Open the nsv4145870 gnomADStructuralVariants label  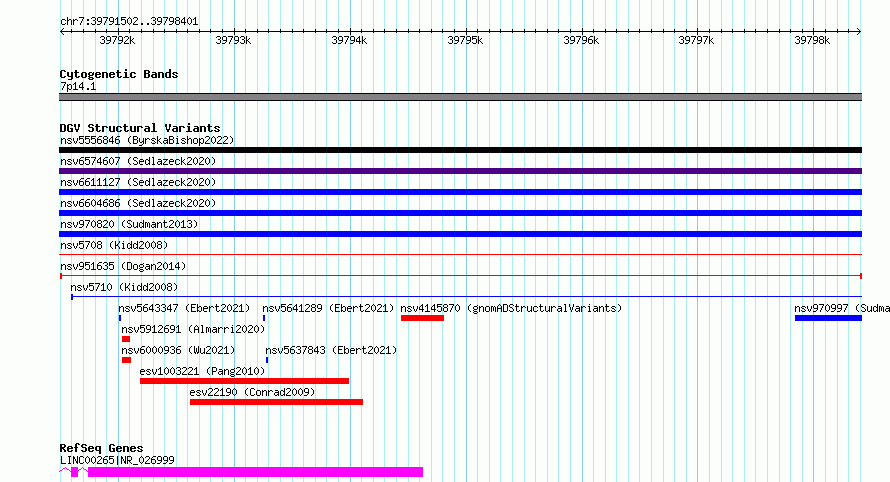[511, 308]
